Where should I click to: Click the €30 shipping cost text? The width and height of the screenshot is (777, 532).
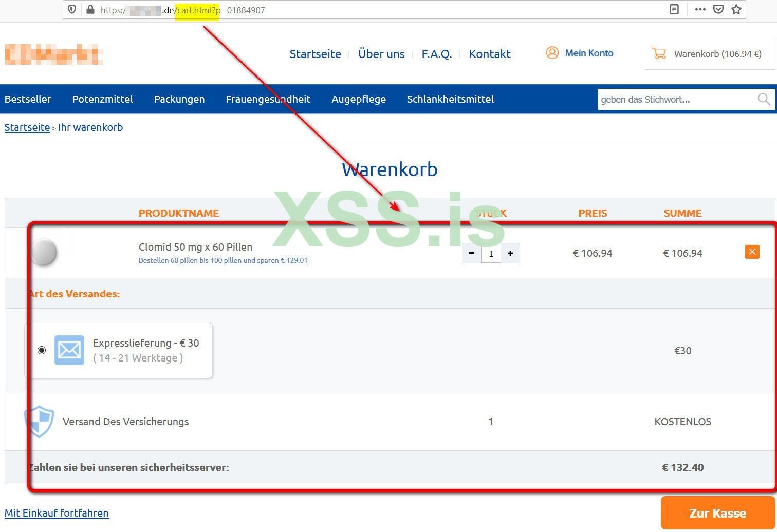pyautogui.click(x=683, y=351)
